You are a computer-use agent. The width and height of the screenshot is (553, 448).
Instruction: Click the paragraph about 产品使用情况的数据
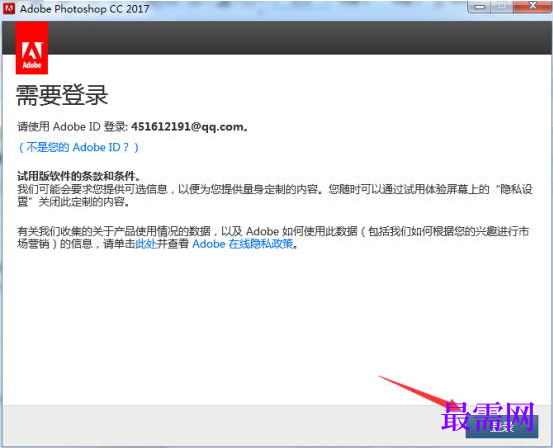pos(273,237)
